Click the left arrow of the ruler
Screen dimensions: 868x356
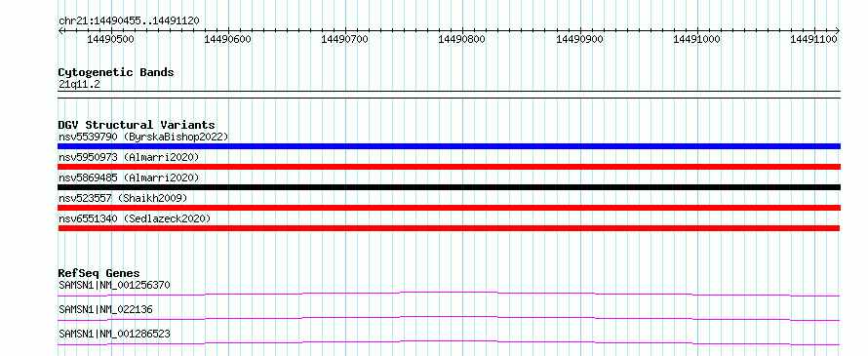click(60, 30)
